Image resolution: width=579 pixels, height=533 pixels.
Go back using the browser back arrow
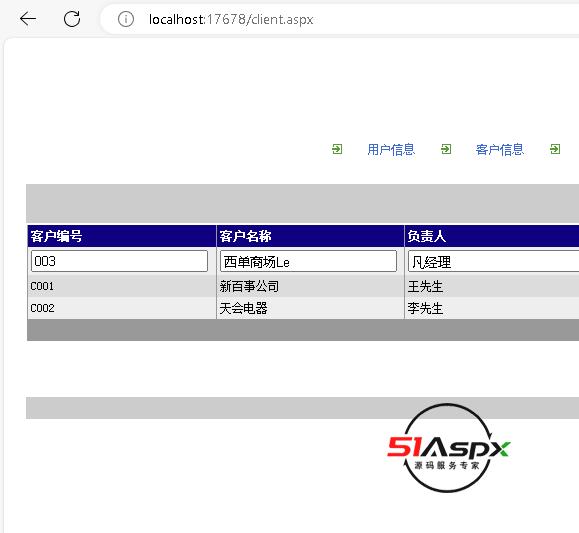[x=28, y=19]
